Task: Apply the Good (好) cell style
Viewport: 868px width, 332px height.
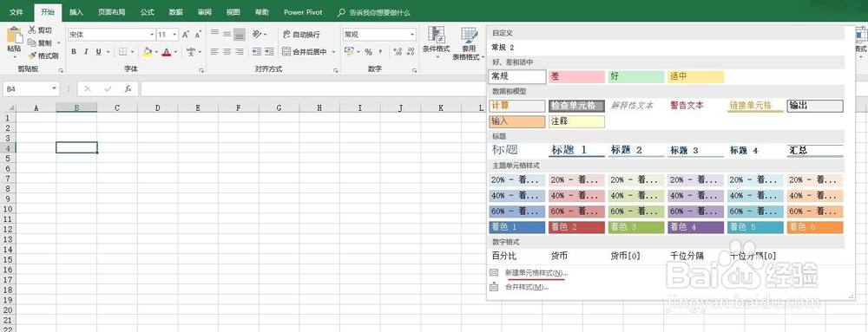Action: coord(636,77)
